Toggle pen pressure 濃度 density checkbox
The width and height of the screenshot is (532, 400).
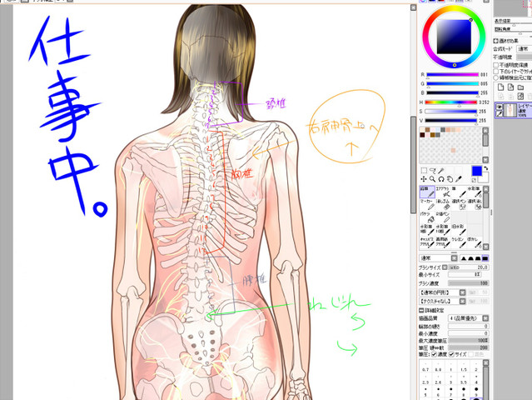pos(434,354)
